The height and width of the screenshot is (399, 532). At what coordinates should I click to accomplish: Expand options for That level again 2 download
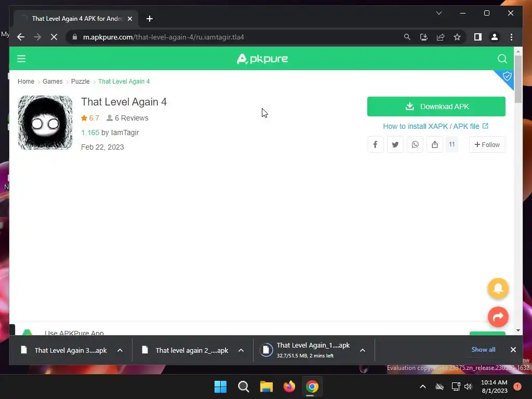coord(241,350)
